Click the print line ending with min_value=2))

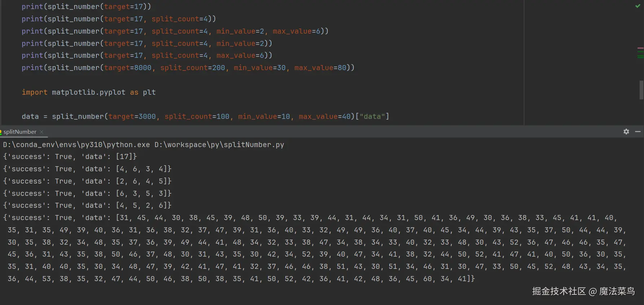[147, 43]
